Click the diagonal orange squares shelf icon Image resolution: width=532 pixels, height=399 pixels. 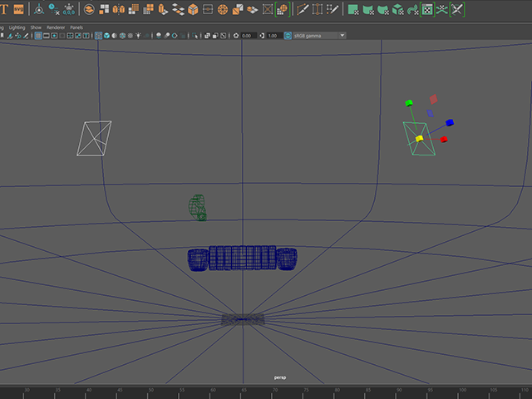(238, 9)
